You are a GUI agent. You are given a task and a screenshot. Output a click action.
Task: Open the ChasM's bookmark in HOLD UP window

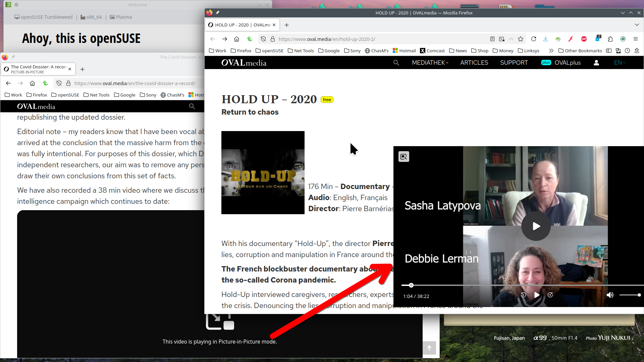pyautogui.click(x=377, y=51)
